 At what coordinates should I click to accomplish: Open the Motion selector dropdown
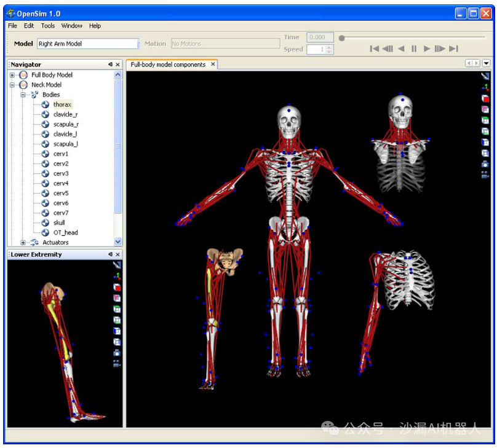[x=226, y=44]
